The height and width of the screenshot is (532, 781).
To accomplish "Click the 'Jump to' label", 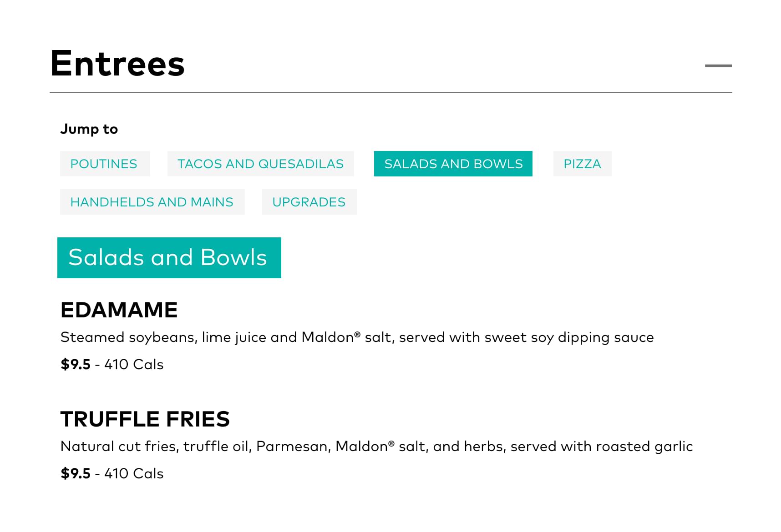I will pos(89,129).
